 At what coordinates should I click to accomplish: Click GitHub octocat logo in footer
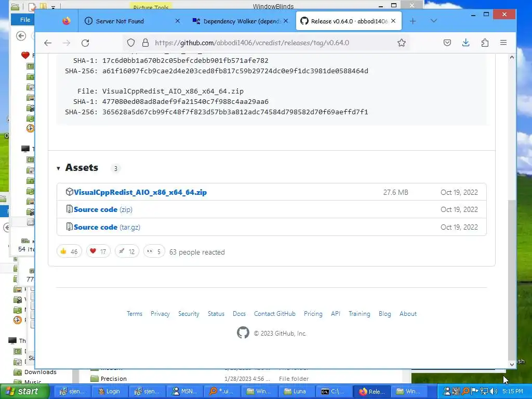click(243, 333)
